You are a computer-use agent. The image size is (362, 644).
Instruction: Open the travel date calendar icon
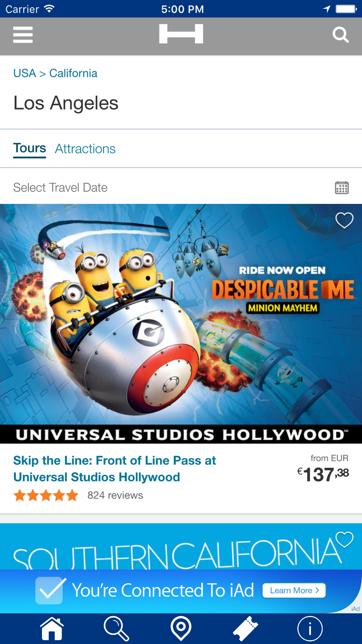(342, 188)
